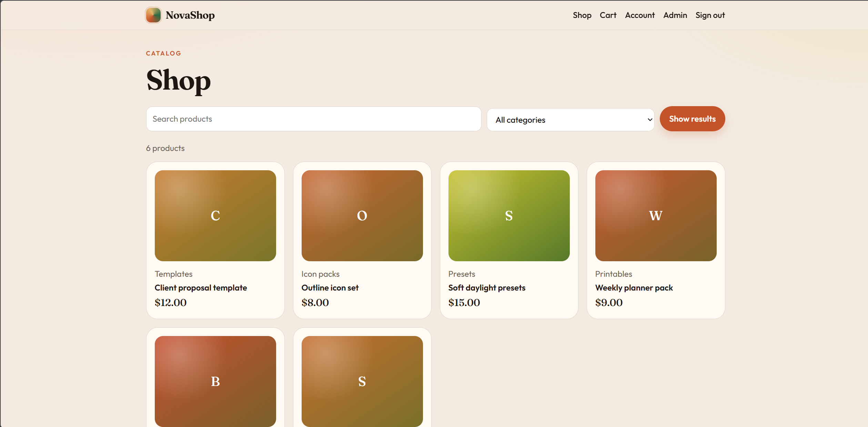Viewport: 868px width, 427px height.
Task: Open the bottom-row thumbnail marked S
Action: 362,381
